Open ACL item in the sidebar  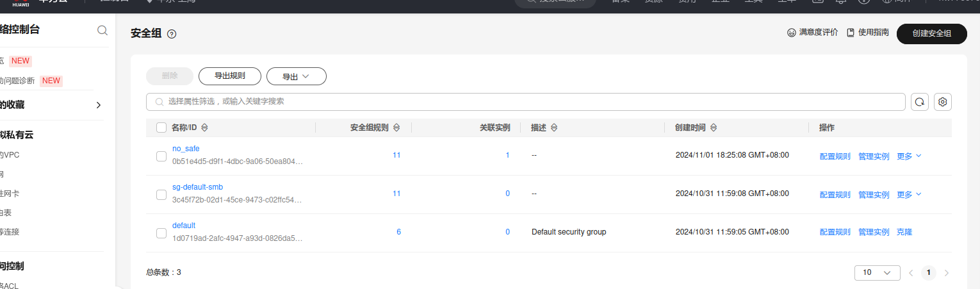point(10,285)
